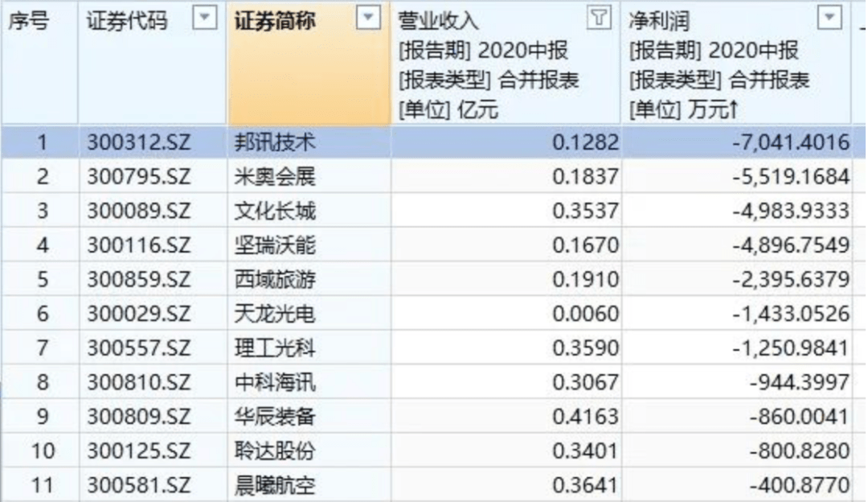Screen dimensions: 868x502
Task: Select net profit value -7,041.4016
Action: (791, 142)
